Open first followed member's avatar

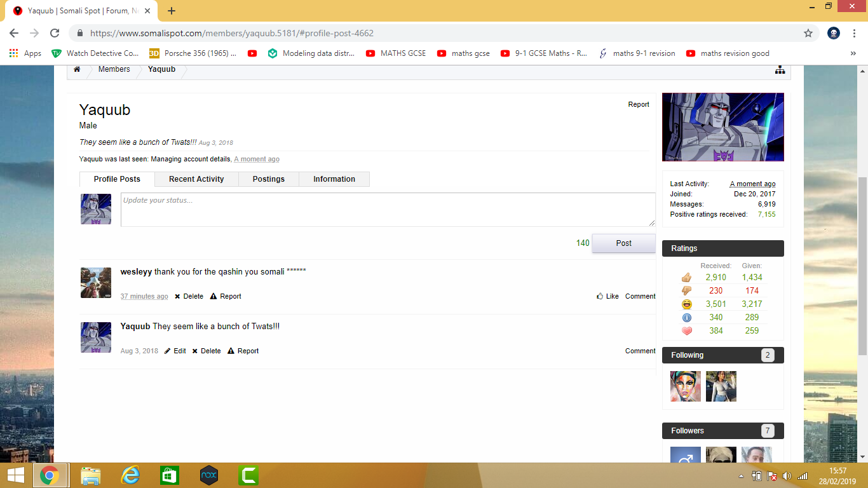coord(685,386)
